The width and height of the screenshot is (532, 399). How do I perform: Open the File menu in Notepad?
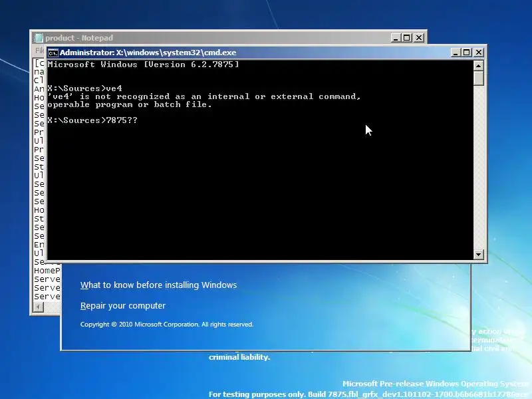point(39,51)
